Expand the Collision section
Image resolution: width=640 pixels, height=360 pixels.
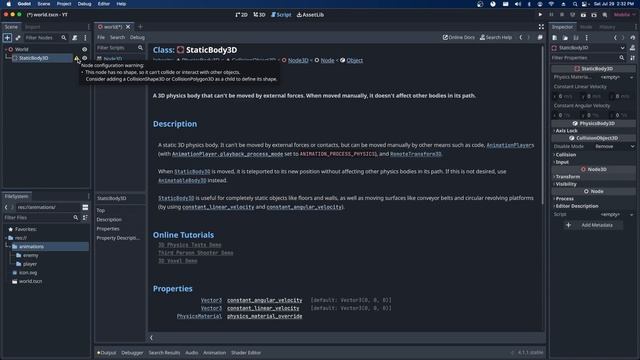pos(565,155)
